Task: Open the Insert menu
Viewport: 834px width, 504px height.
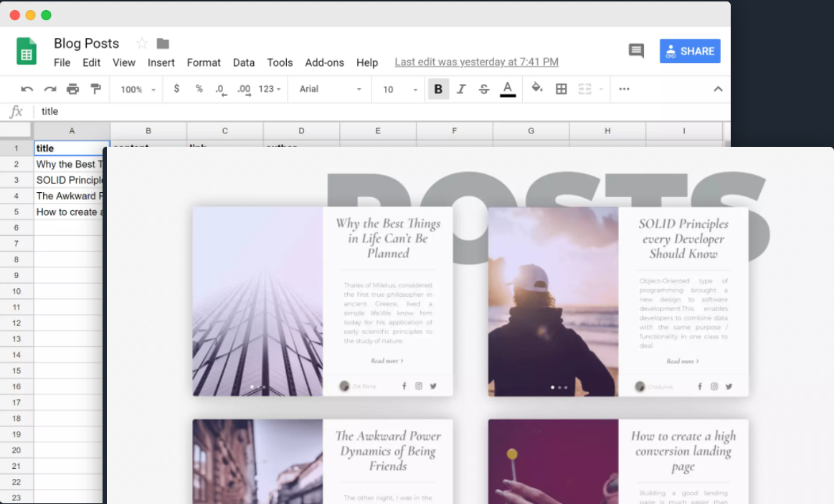Action: point(161,62)
